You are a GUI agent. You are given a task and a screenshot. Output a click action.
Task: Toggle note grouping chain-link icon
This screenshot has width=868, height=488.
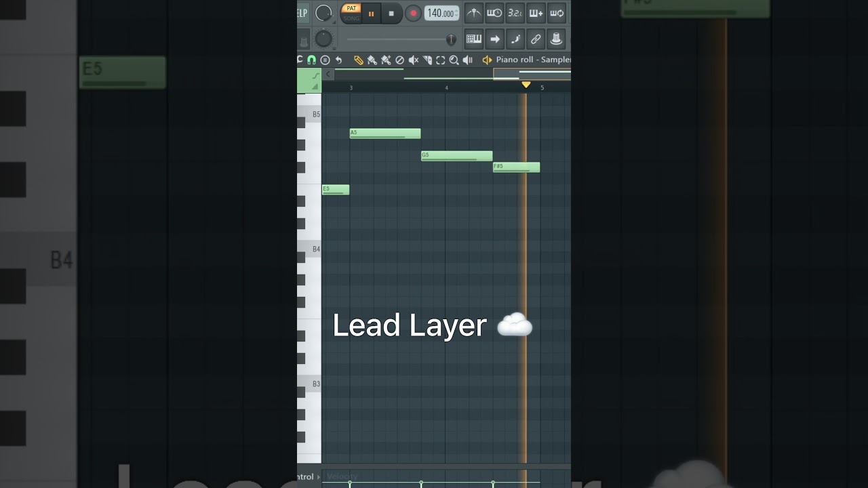(536, 39)
